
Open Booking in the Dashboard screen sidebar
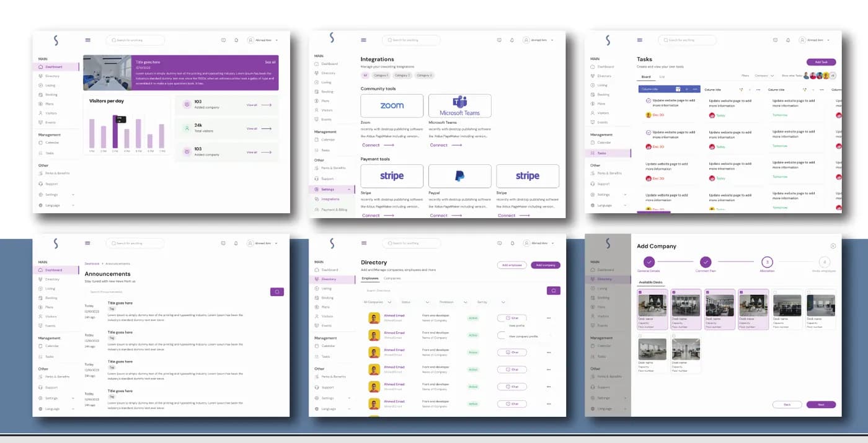[51, 95]
